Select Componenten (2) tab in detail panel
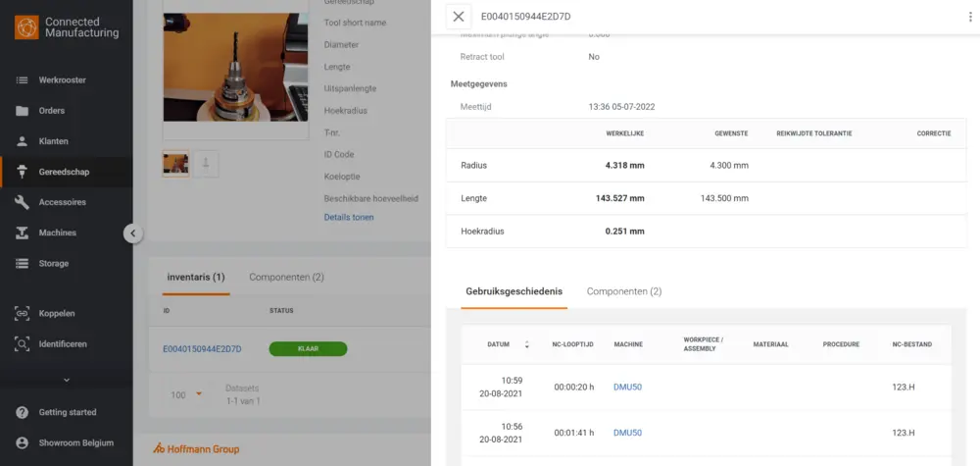Image resolution: width=980 pixels, height=466 pixels. coord(623,291)
